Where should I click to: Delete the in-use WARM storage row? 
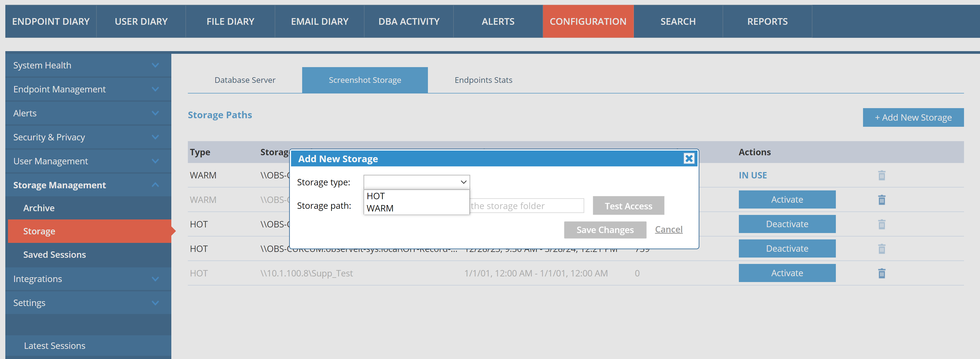[x=881, y=175]
